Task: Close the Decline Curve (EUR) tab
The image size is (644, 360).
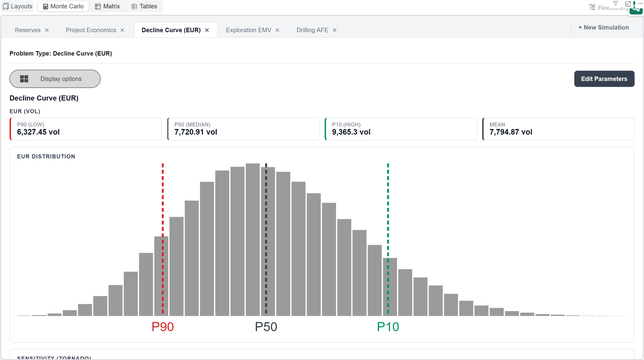Action: [207, 30]
